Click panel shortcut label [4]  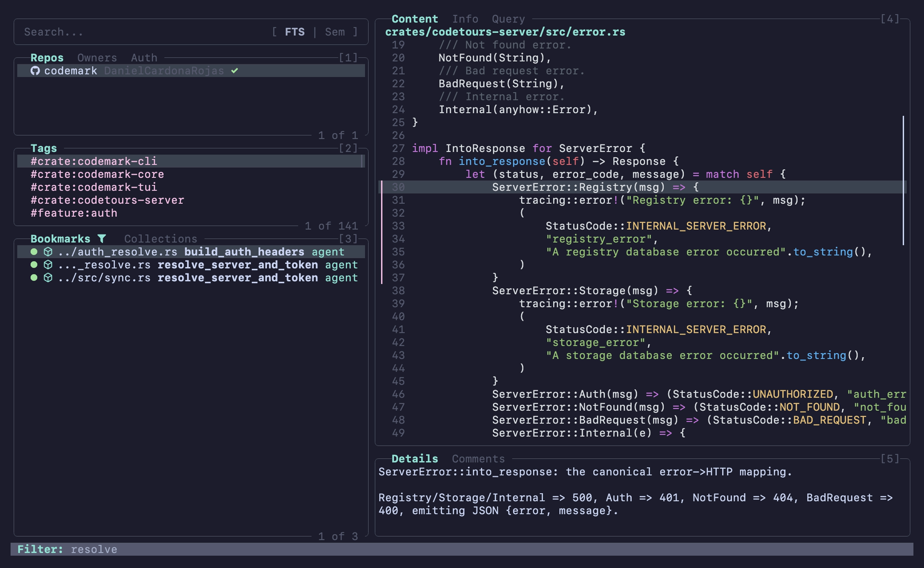tap(890, 19)
